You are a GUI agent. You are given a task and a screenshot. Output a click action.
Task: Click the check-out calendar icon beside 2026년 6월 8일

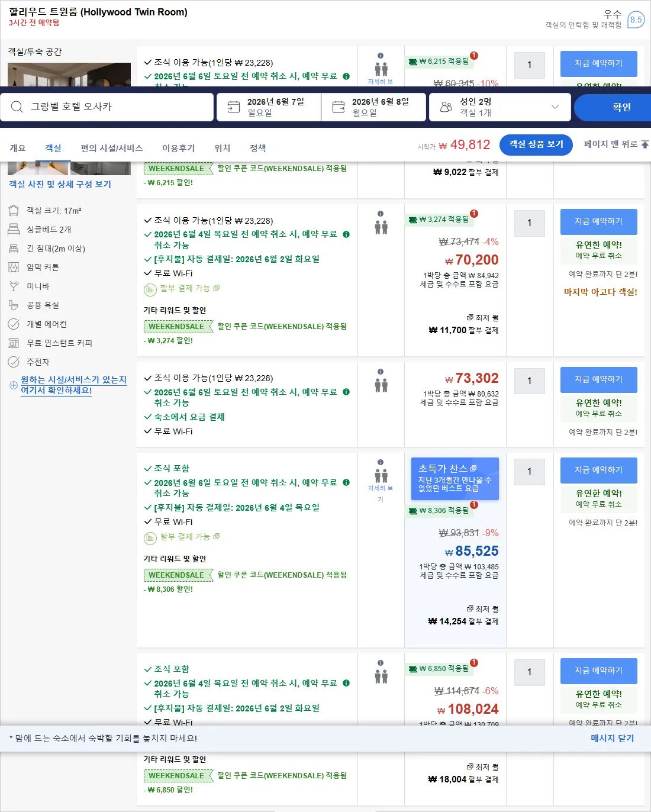pos(339,107)
